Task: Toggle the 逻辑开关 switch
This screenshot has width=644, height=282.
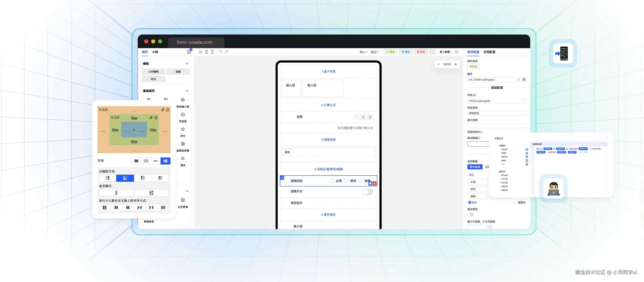Action: click(368, 192)
